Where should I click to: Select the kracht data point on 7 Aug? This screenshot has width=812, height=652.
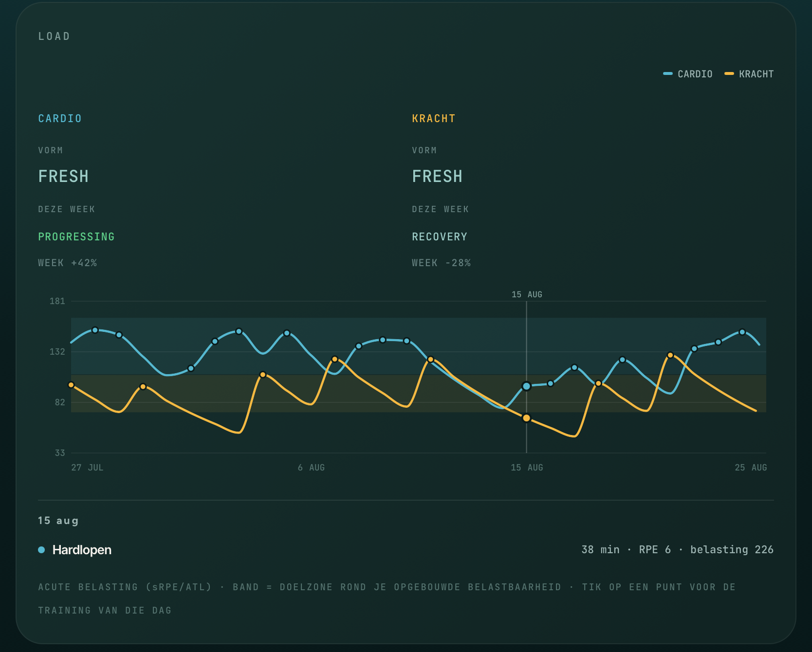334,359
